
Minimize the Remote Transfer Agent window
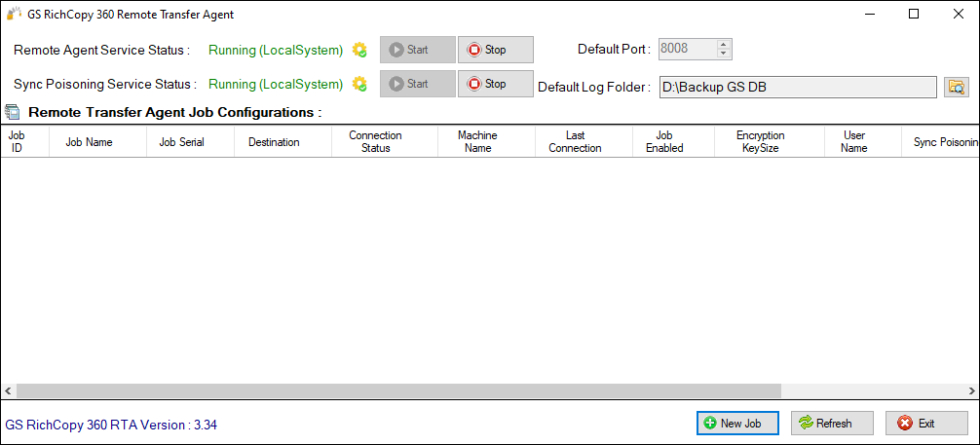869,14
